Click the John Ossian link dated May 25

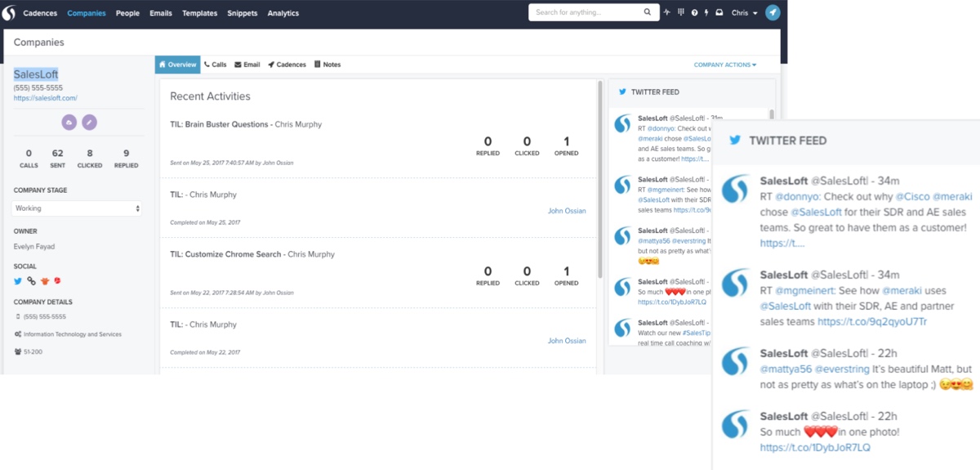click(x=567, y=211)
